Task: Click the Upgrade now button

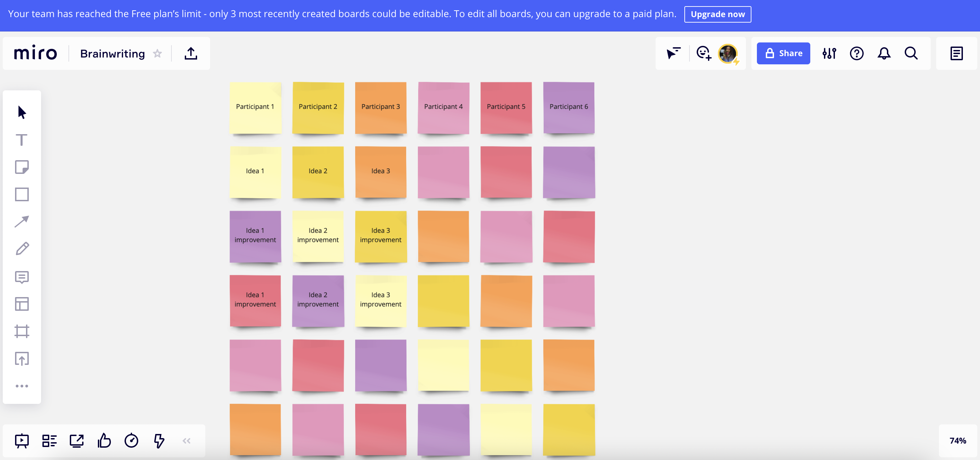Action: pyautogui.click(x=717, y=14)
